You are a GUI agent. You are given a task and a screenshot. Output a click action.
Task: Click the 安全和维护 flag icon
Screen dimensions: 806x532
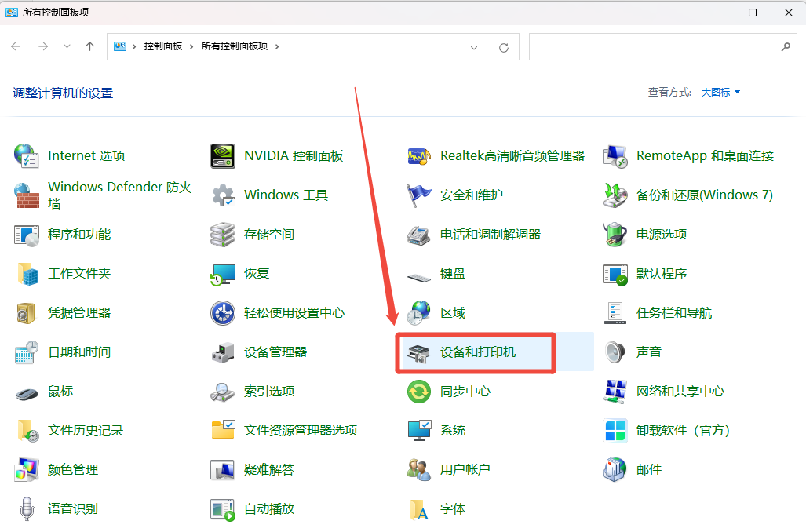pos(419,195)
